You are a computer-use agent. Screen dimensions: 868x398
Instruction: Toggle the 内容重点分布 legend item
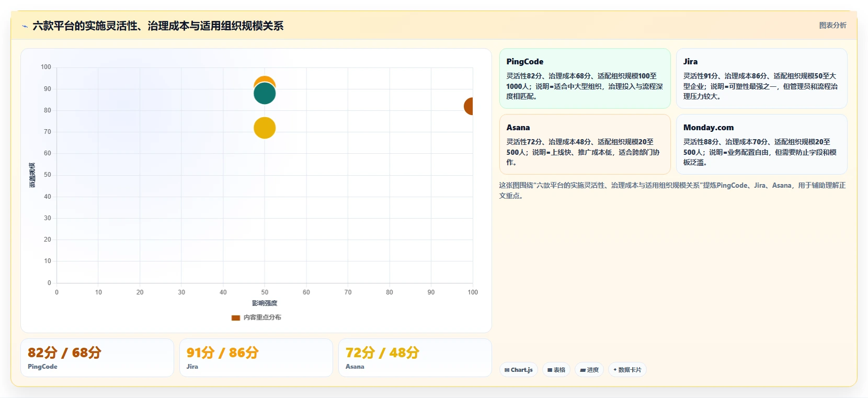point(256,317)
